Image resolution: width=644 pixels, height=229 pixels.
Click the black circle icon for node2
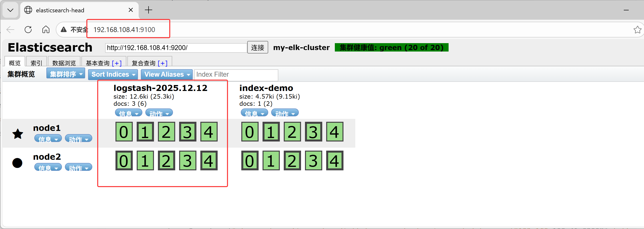[17, 163]
